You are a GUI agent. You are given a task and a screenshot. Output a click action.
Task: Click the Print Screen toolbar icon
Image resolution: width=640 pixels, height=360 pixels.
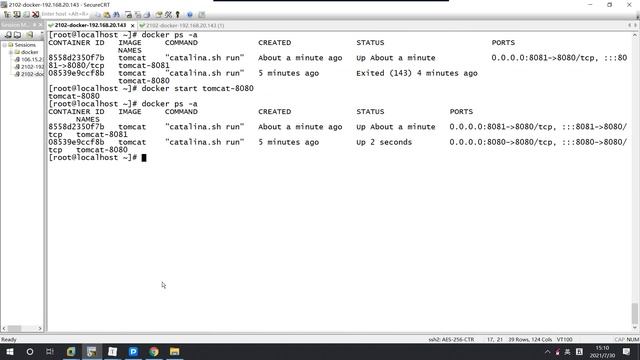click(x=128, y=15)
